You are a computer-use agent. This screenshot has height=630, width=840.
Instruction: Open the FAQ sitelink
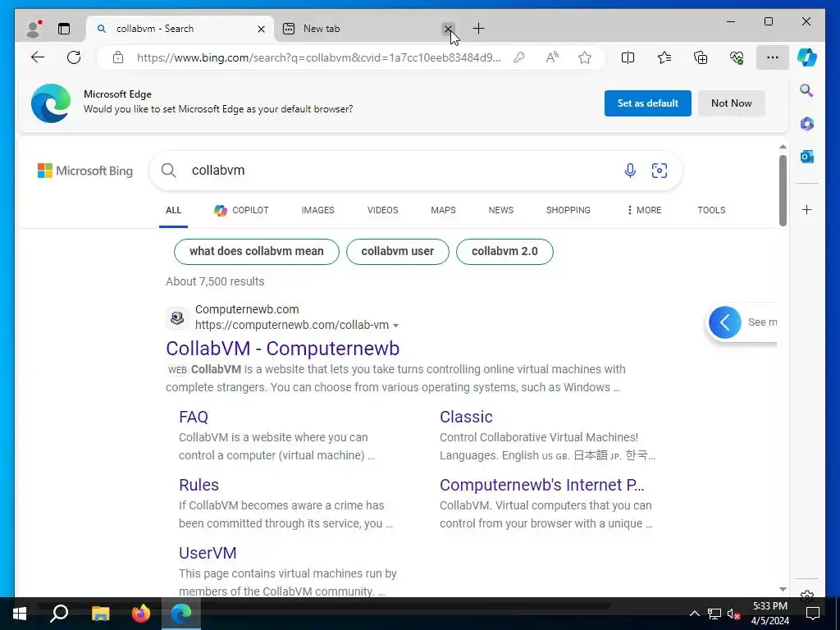click(x=194, y=417)
